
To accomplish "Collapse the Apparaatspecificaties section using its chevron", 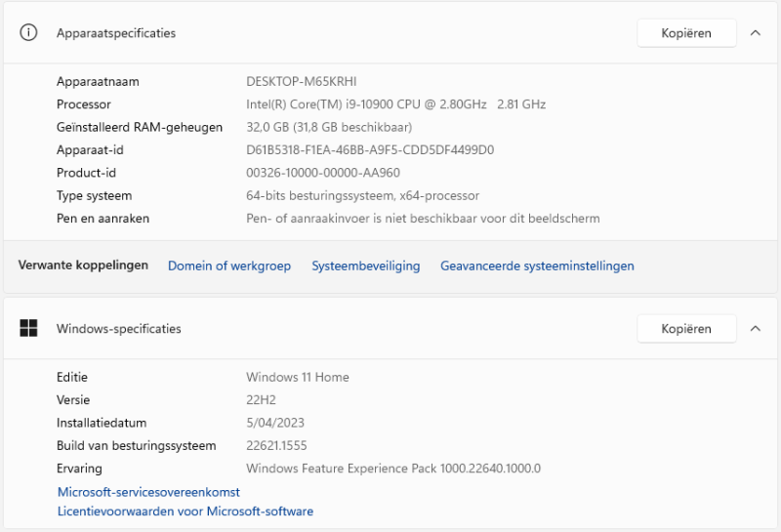I will tap(755, 32).
